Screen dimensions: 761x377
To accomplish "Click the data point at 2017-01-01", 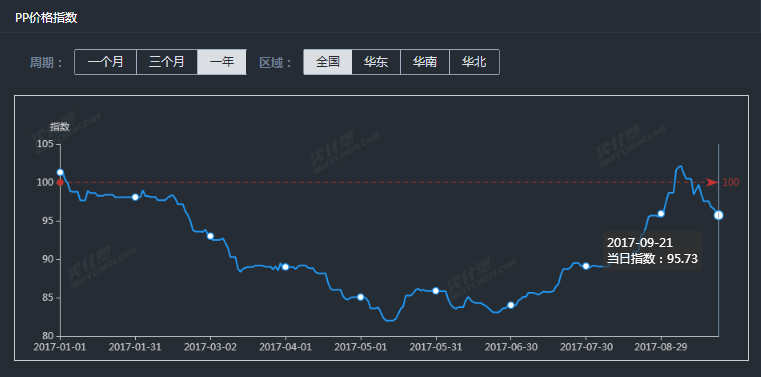I will tap(60, 172).
